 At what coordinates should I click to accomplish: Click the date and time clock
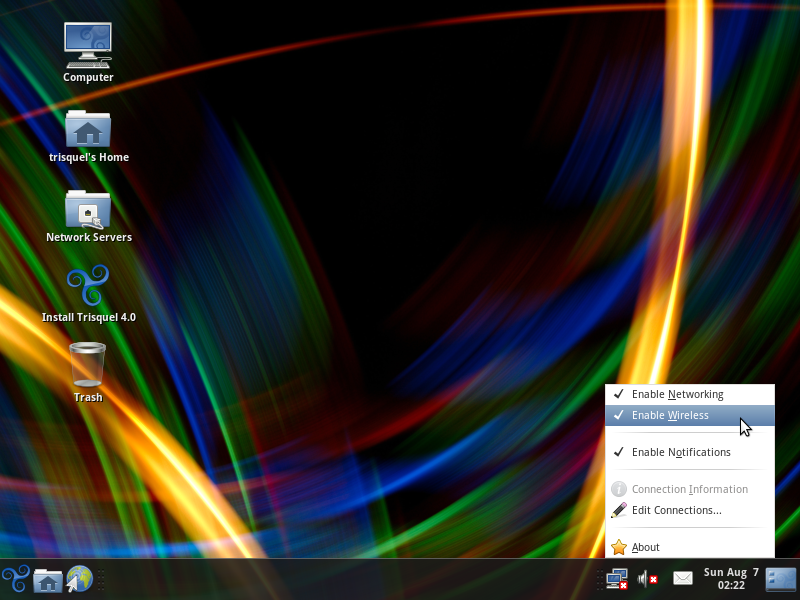[x=731, y=579]
